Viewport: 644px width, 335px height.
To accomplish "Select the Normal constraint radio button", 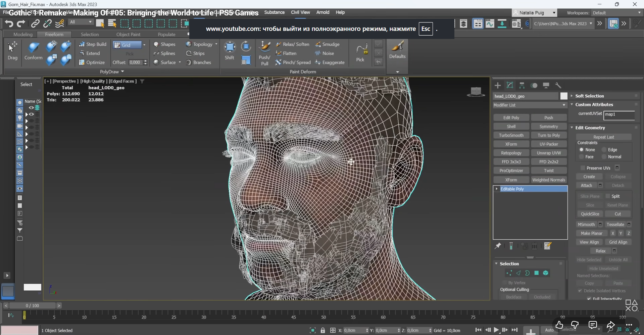I will [x=604, y=157].
